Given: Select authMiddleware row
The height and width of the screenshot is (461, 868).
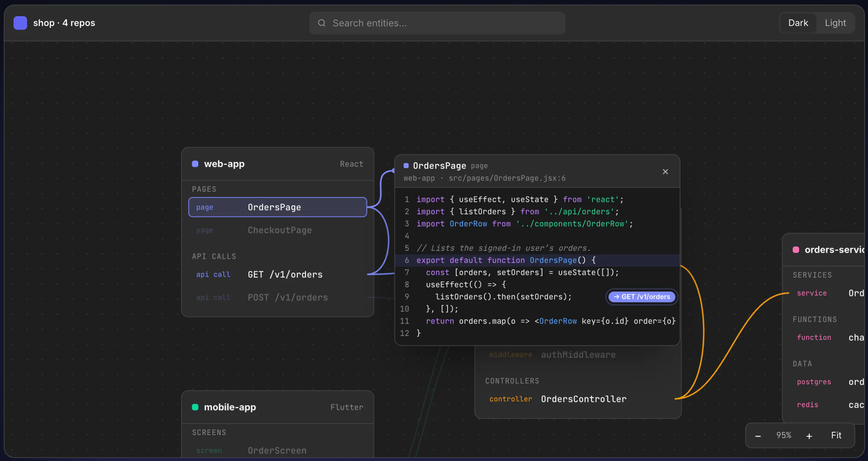Looking at the screenshot, I should tap(578, 355).
